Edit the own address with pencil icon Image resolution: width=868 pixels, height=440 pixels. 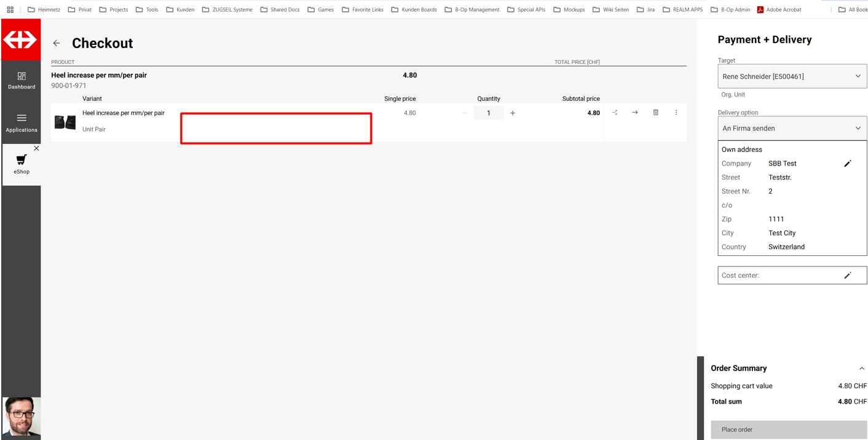pyautogui.click(x=847, y=164)
